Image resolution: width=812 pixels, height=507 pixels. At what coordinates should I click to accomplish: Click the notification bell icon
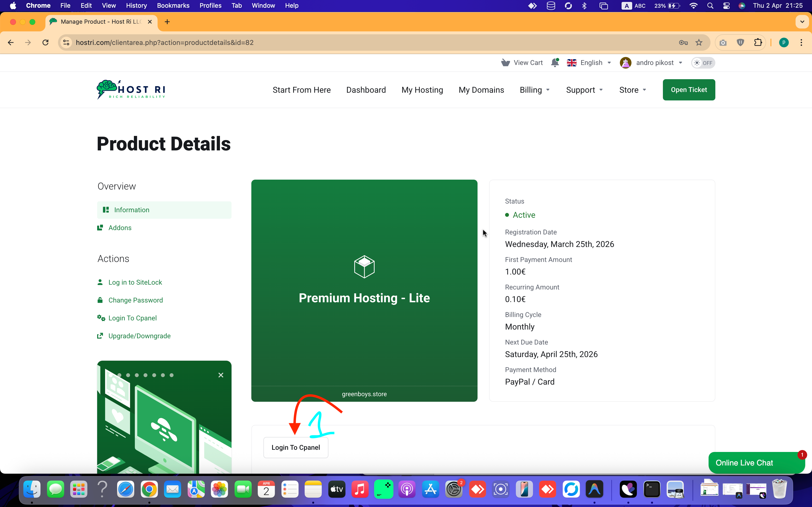pos(555,63)
